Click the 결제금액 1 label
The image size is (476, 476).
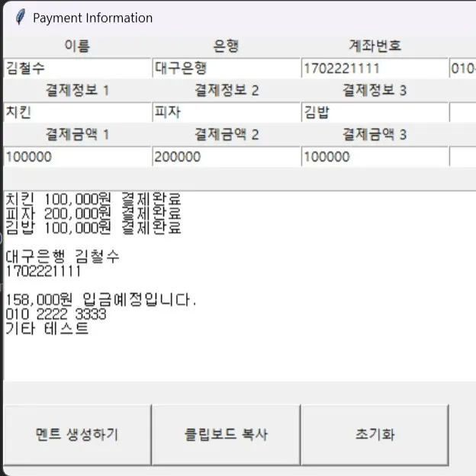[77, 134]
